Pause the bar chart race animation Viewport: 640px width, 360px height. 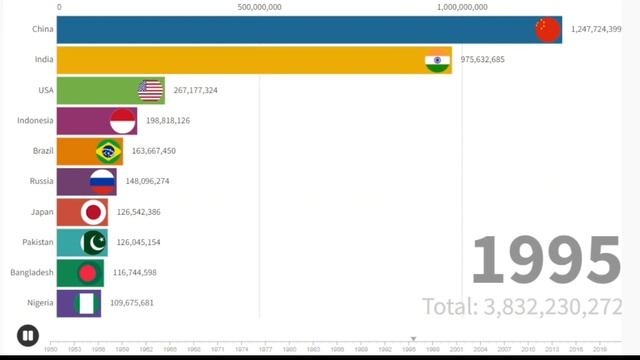coord(28,336)
